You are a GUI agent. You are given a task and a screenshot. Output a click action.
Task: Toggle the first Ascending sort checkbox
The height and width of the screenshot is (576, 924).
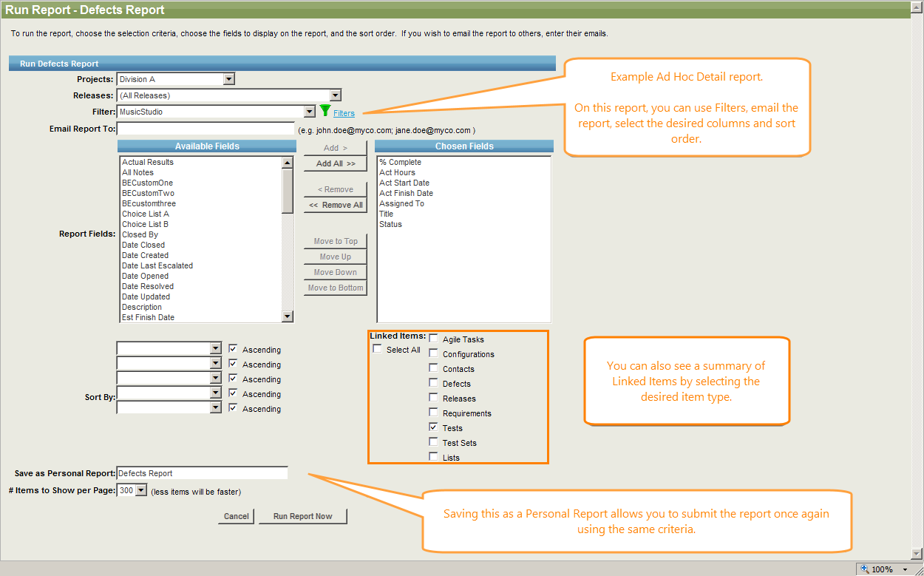click(x=233, y=349)
